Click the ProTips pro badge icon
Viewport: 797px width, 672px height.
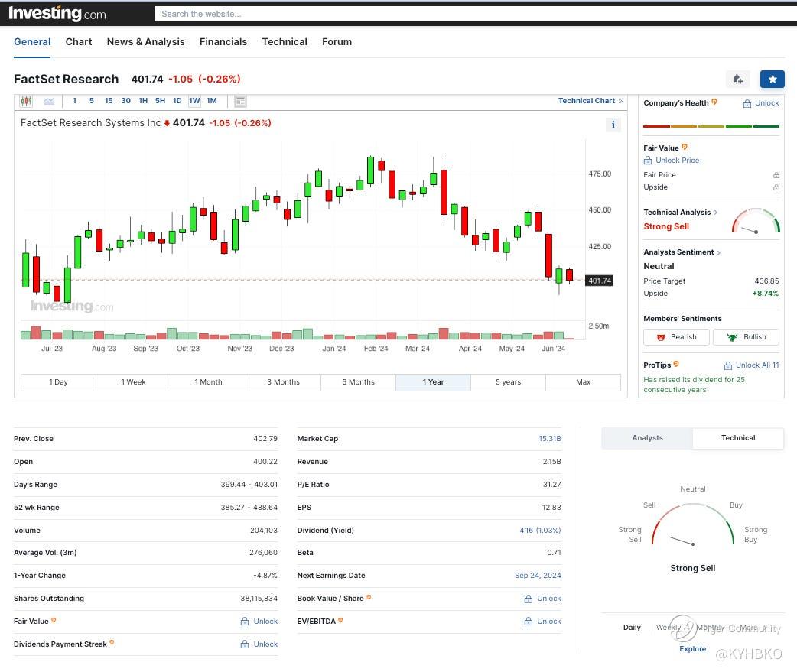tap(676, 364)
